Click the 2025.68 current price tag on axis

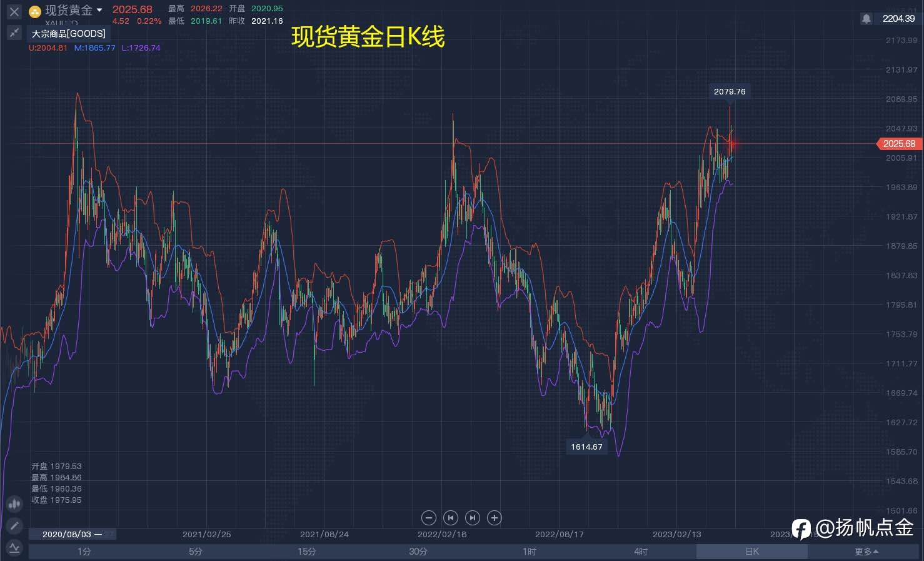[898, 144]
